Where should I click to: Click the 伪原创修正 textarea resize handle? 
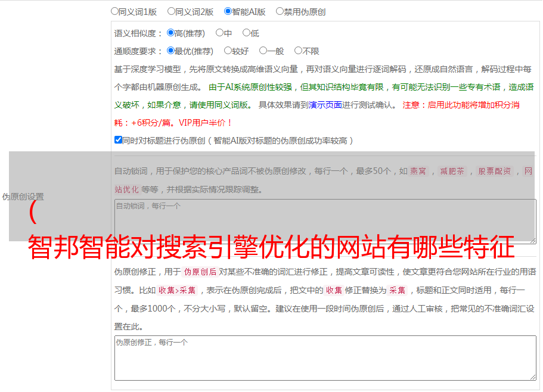533,377
